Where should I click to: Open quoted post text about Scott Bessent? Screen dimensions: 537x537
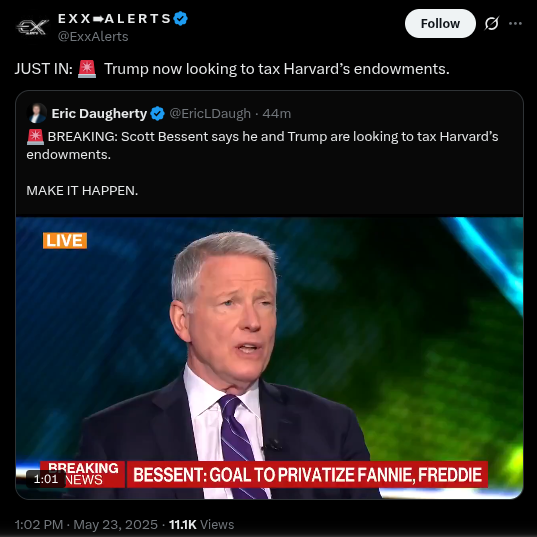pyautogui.click(x=262, y=146)
